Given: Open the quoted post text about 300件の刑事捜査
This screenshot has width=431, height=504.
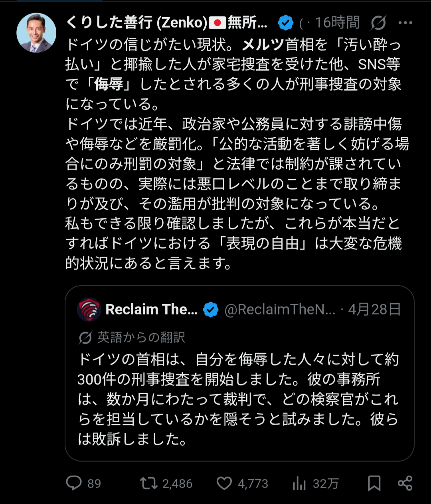Looking at the screenshot, I should point(239,399).
